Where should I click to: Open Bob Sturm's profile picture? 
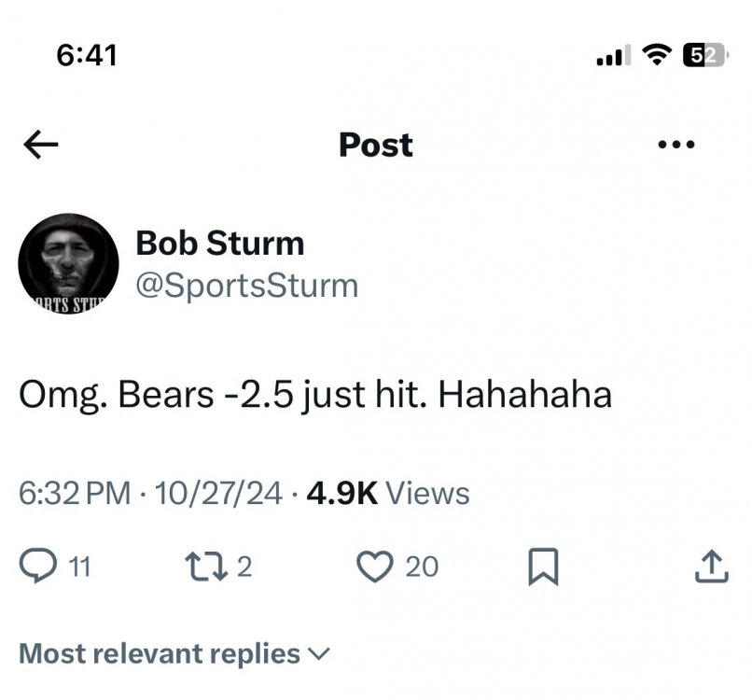tap(65, 262)
